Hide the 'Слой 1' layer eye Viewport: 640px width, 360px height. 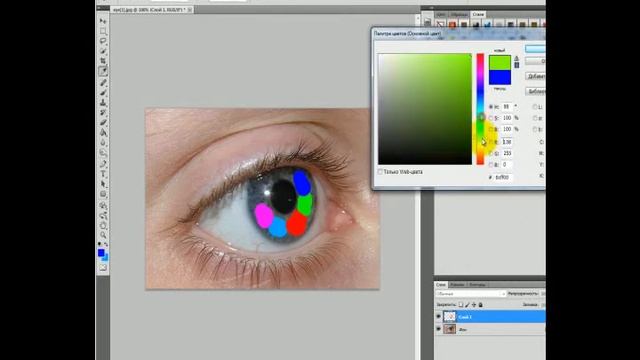click(439, 316)
